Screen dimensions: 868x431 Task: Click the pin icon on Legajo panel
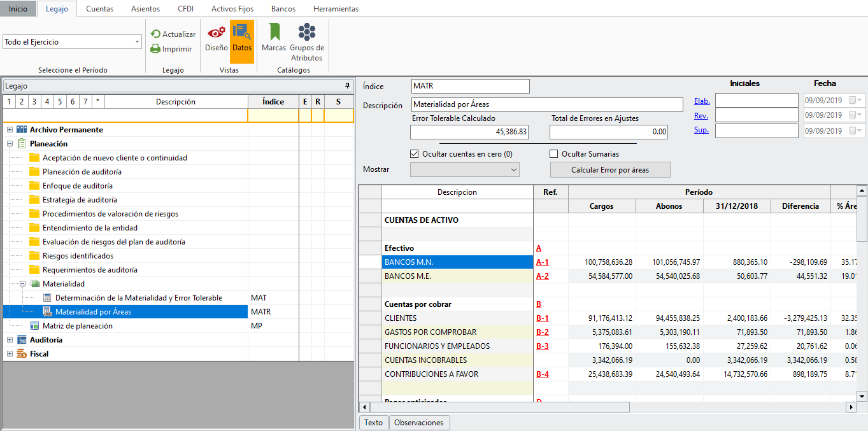coord(347,85)
